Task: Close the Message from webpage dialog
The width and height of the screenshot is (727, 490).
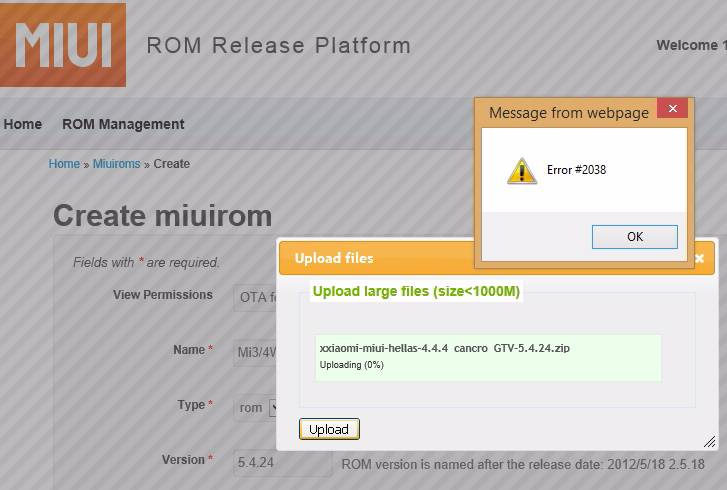Action: click(x=672, y=108)
